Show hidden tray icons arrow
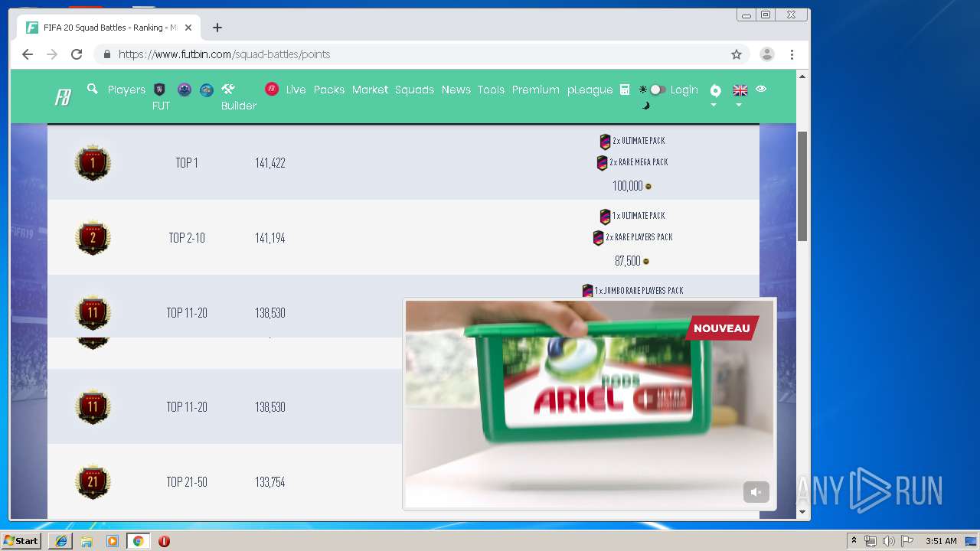The width and height of the screenshot is (980, 551). tap(854, 540)
